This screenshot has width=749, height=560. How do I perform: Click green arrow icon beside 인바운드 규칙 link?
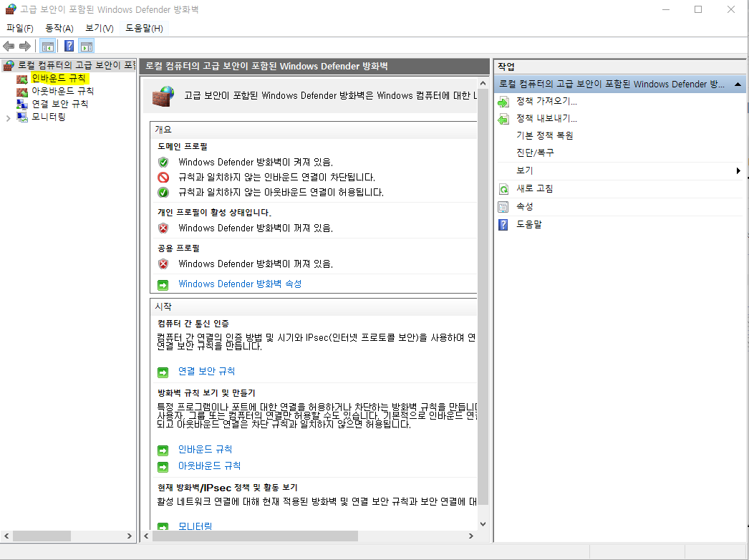click(163, 450)
